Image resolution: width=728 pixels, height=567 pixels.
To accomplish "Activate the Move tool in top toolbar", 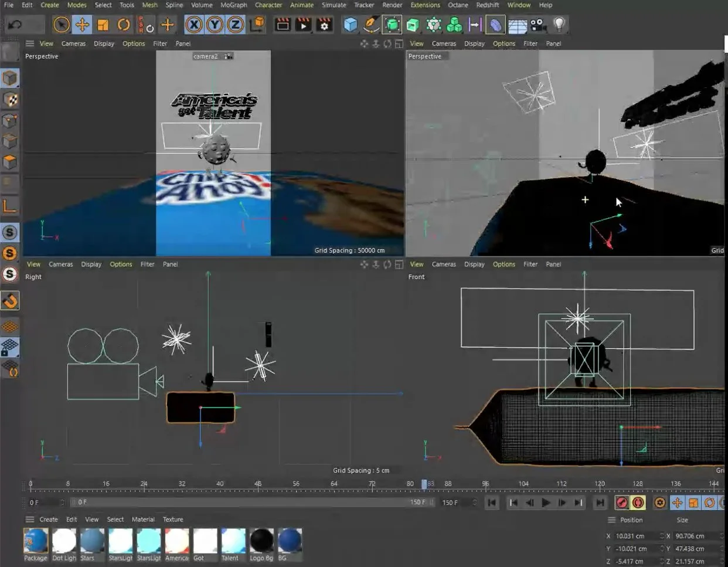I will pos(82,25).
